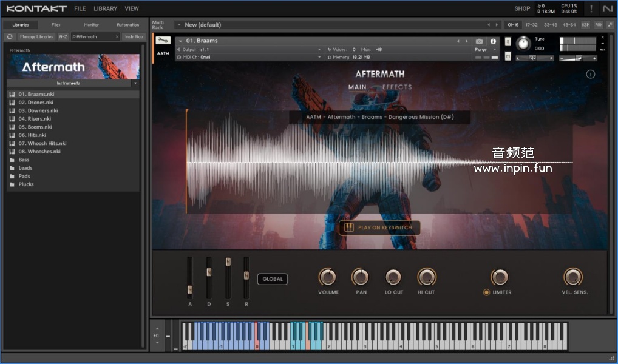Open the LIBRARY menu
618x364 pixels.
(105, 8)
